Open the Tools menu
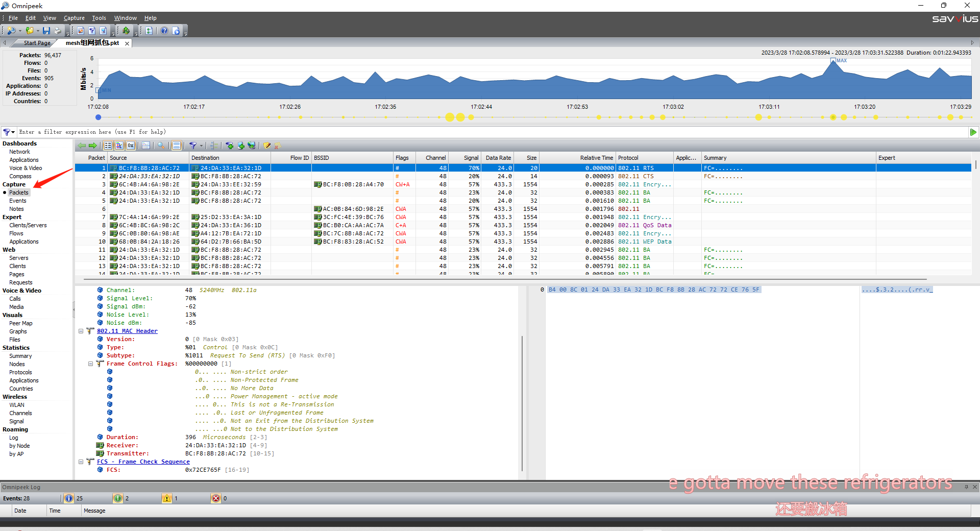 [99, 18]
